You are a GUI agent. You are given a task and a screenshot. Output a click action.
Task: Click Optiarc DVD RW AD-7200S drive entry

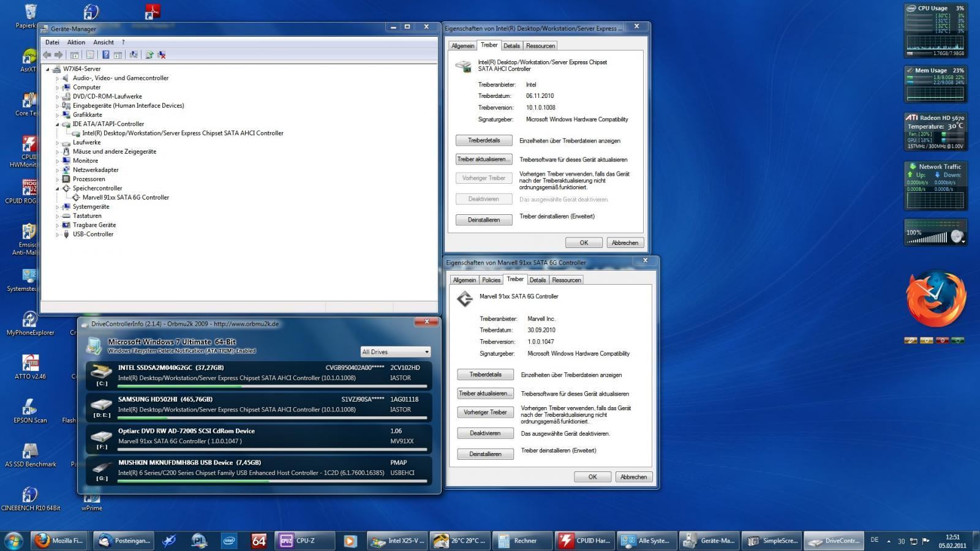pos(259,439)
